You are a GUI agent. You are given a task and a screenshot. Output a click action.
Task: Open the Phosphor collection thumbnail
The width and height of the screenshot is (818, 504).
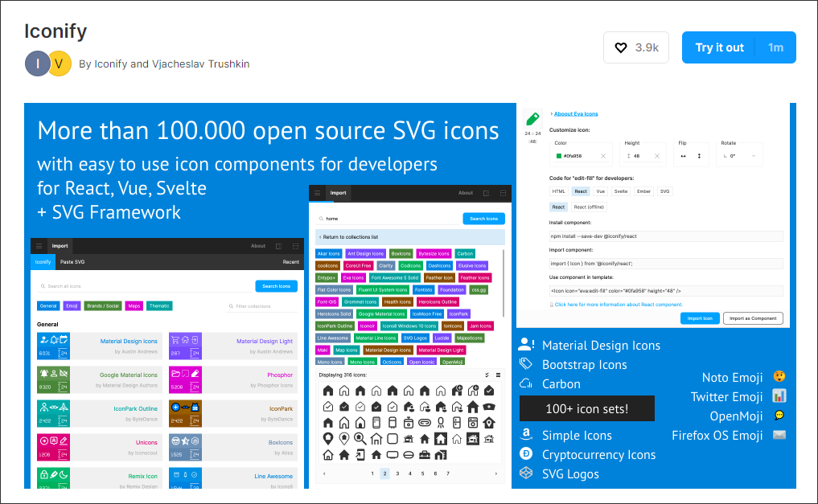pos(185,380)
